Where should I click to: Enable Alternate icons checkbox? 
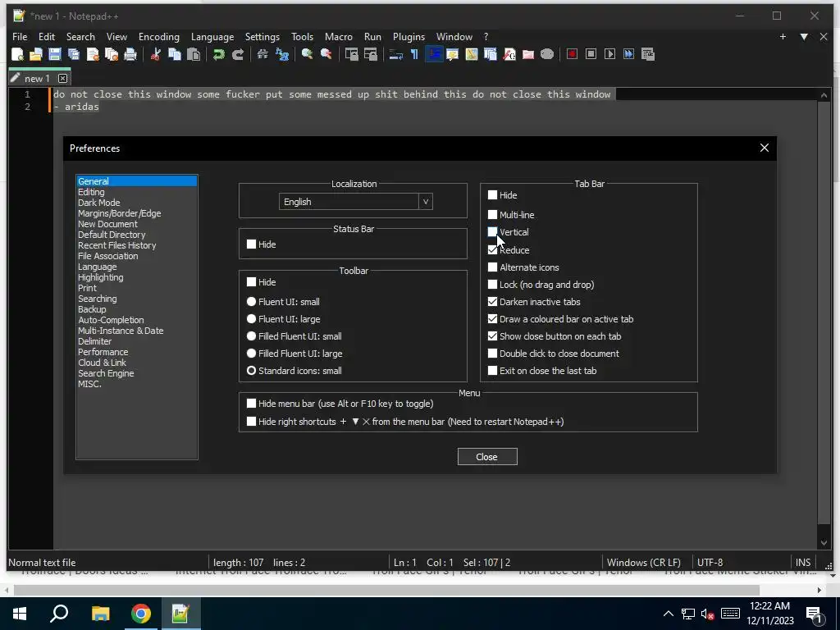click(492, 267)
